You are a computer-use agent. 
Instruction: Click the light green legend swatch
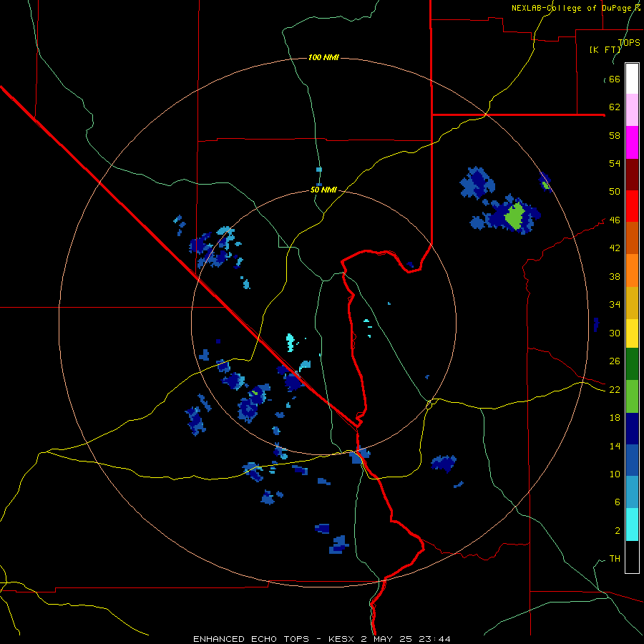(632, 397)
